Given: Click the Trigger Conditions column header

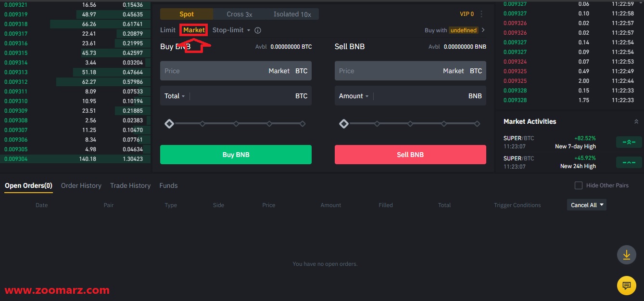Looking at the screenshot, I should [517, 205].
